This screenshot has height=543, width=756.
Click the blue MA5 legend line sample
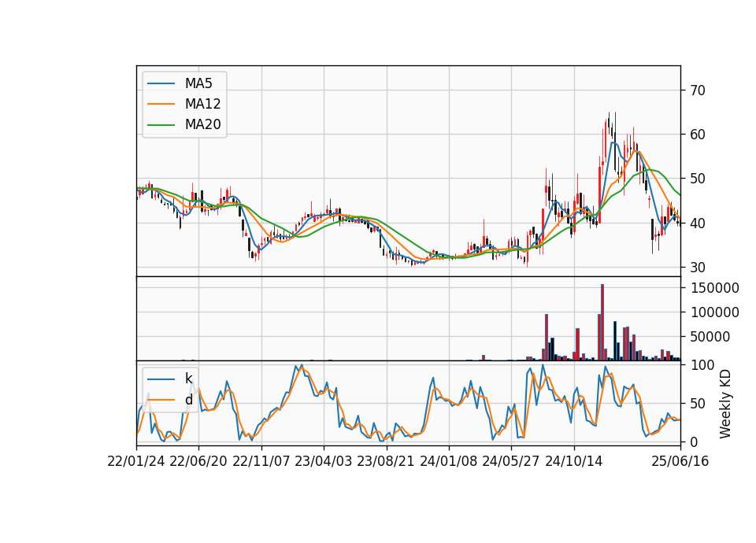tap(161, 83)
